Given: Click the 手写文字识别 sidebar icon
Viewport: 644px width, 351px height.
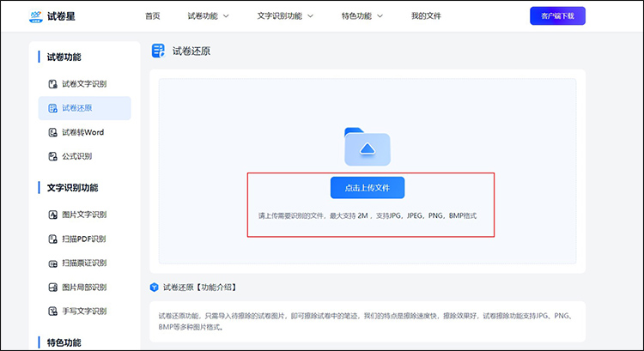Looking at the screenshot, I should point(53,311).
